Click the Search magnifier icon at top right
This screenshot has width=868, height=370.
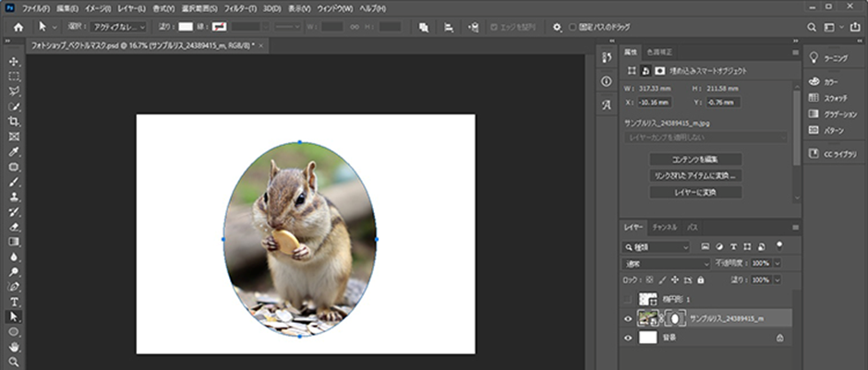pyautogui.click(x=812, y=27)
